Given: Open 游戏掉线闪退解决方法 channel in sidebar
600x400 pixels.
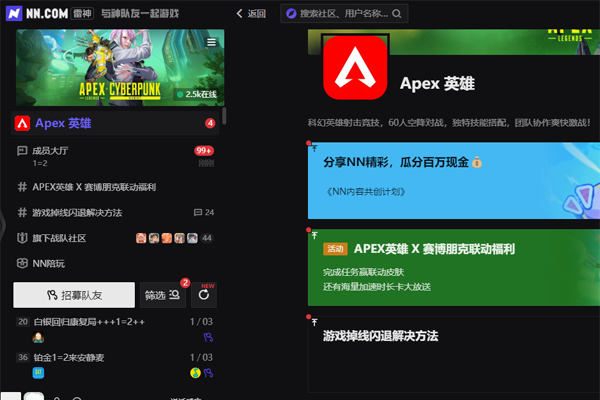Looking at the screenshot, I should 115,212.
